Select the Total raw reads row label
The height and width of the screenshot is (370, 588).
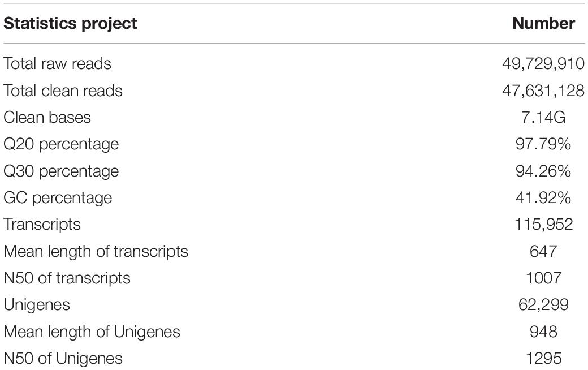pos(57,64)
